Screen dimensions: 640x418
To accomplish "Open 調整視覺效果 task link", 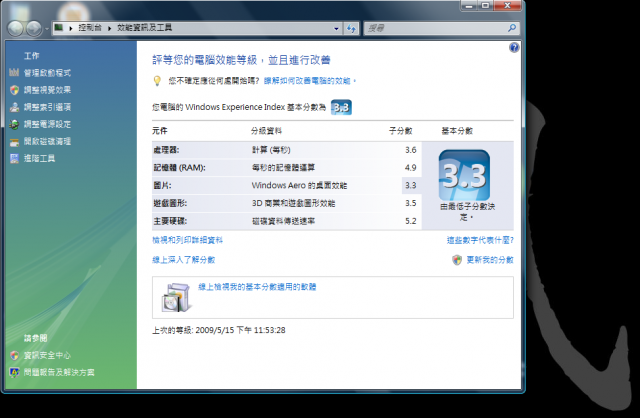I will 47,90.
